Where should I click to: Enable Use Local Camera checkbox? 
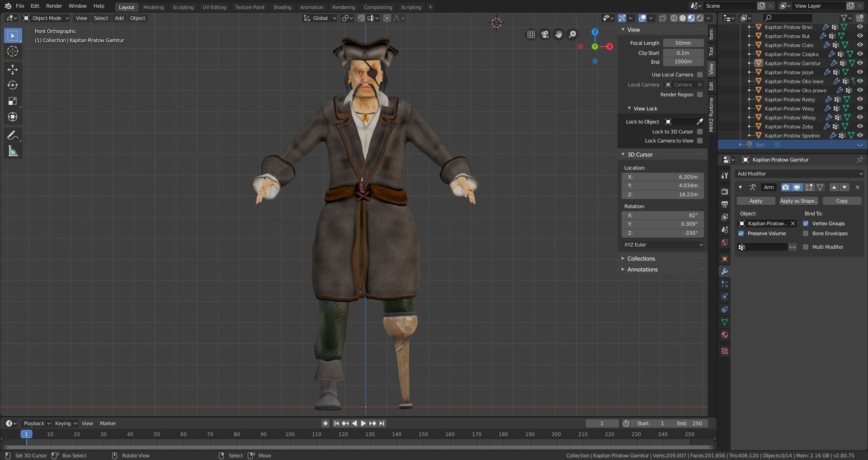pos(700,75)
